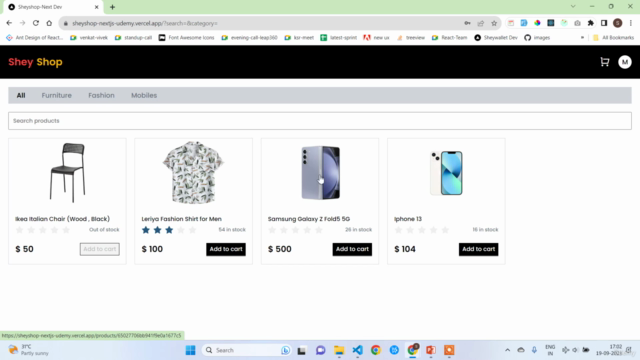Close the Sheyshop-Next Dev tab

(x=97, y=7)
